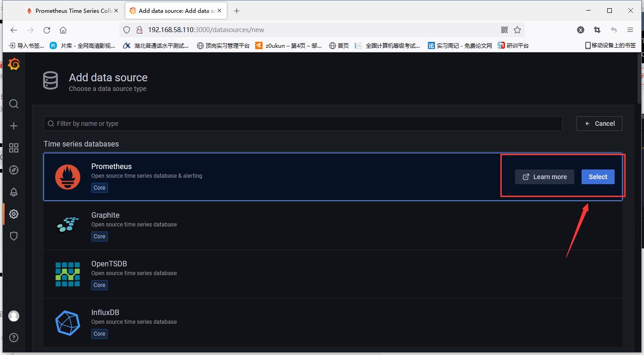Open the Help question mark icon
Image resolution: width=644 pixels, height=355 pixels.
pyautogui.click(x=14, y=338)
